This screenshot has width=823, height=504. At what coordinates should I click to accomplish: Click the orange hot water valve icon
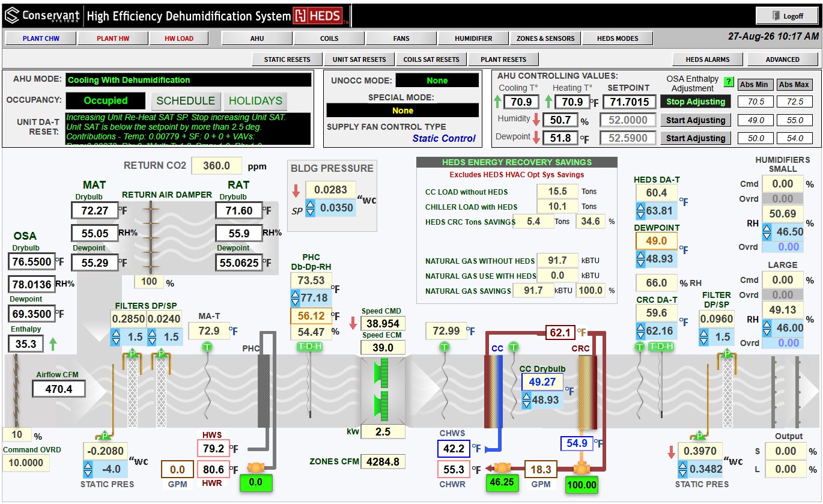point(257,467)
